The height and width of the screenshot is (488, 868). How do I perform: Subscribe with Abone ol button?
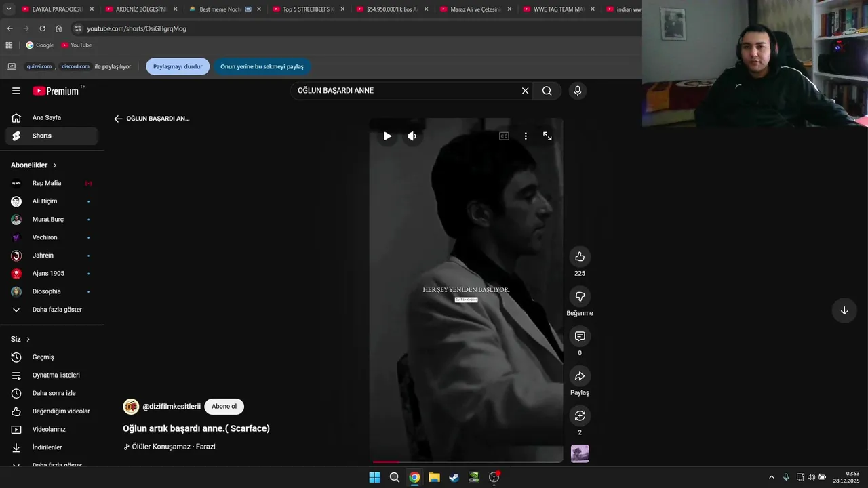click(224, 407)
